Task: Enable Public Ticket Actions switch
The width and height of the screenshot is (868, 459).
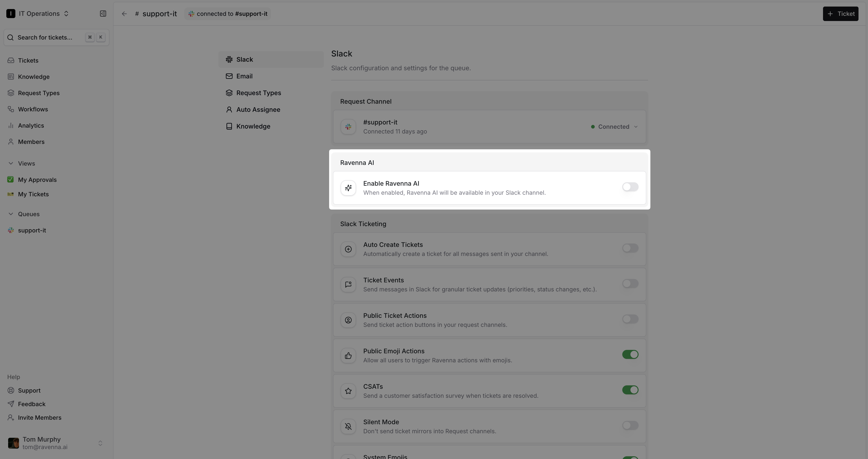Action: coord(630,319)
